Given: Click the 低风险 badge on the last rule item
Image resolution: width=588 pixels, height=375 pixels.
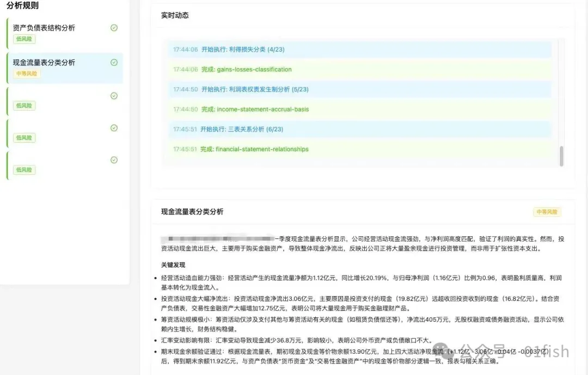Looking at the screenshot, I should (24, 170).
